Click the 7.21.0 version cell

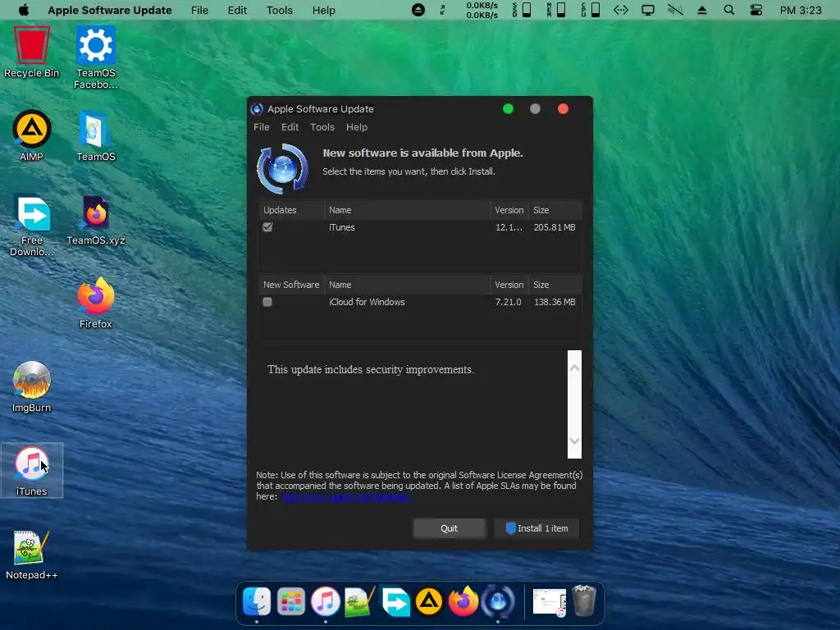click(508, 302)
